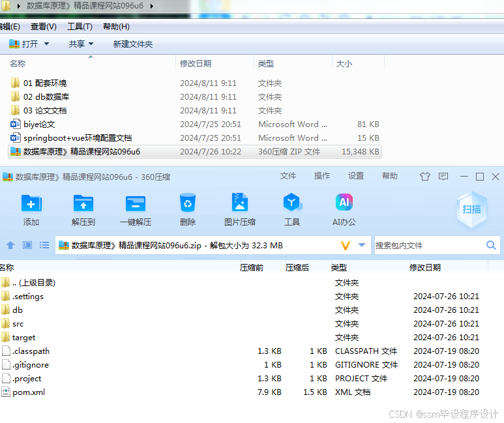Viewport: 504px width, 423px height.
Task: Select the 03 论文文档 folder icon
Action: 15,110
